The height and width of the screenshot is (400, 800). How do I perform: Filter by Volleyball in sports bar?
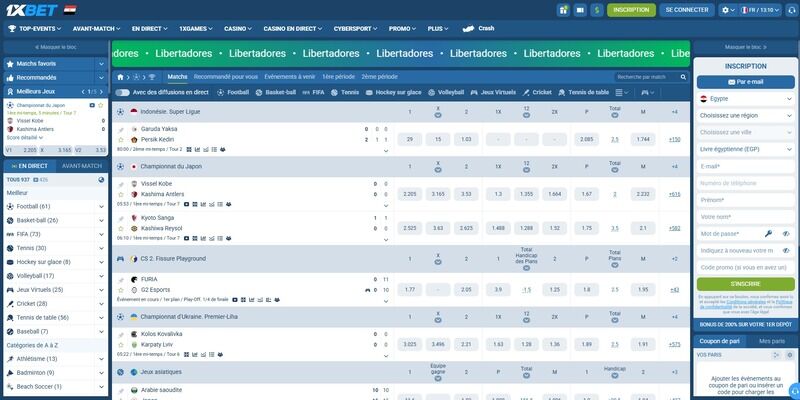(x=446, y=92)
